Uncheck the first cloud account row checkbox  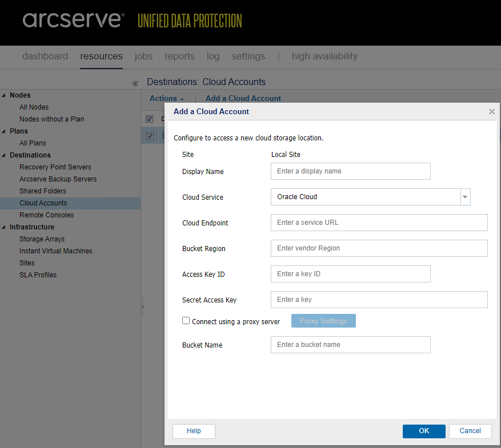coord(150,136)
